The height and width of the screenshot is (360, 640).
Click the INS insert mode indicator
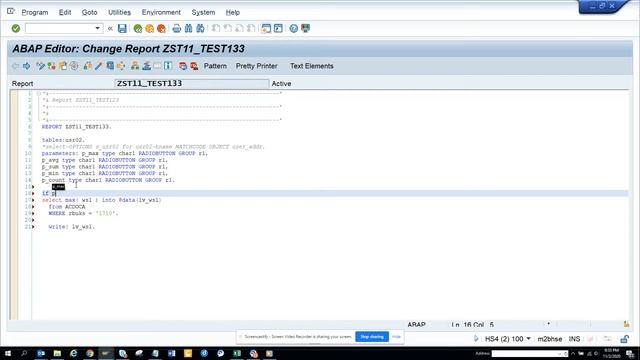pos(574,339)
